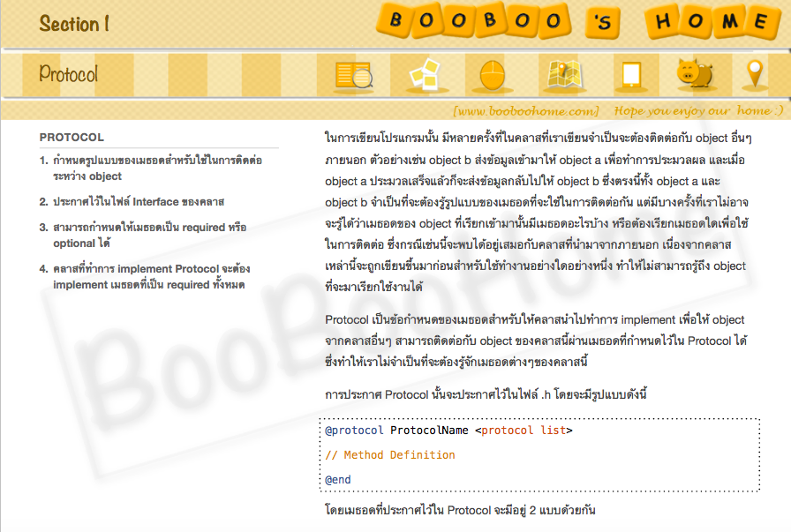
Task: Click the '// Method Definition' comment line
Action: point(390,455)
